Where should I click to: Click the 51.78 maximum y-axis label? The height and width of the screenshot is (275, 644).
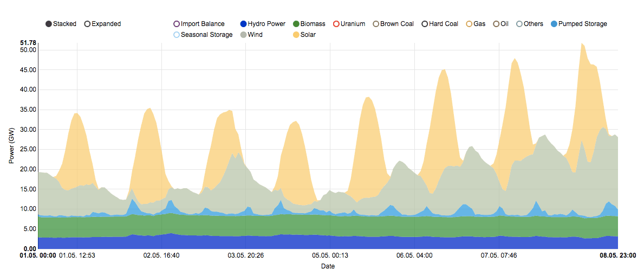28,43
